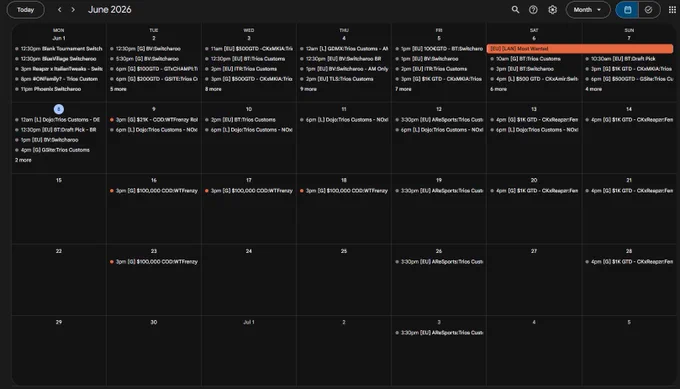Open 4pm $1K GTD CKxReapzr on June 13
Viewport: 680px width, 389px height.
pyautogui.click(x=534, y=120)
